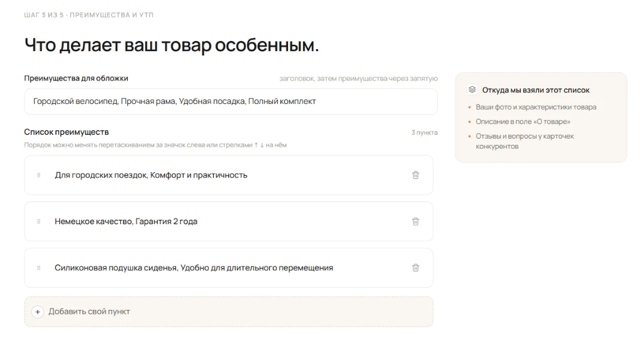
Task: Click «Откуда мы взяли этот список» title
Action: 536,90
